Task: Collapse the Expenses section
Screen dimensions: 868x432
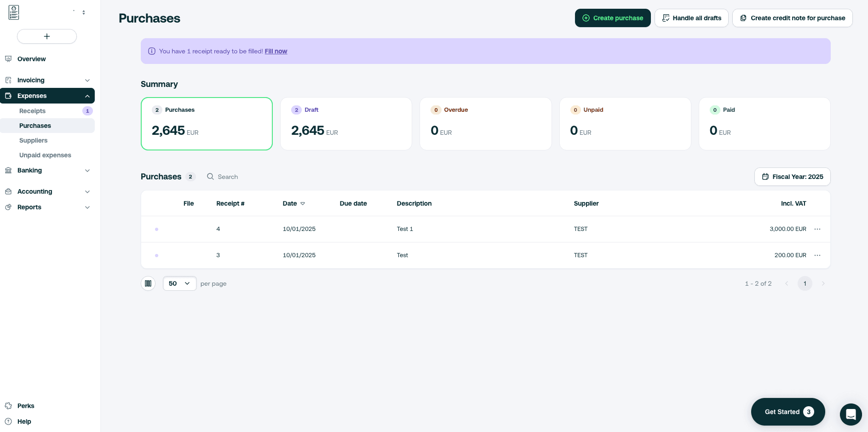Action: [87, 96]
